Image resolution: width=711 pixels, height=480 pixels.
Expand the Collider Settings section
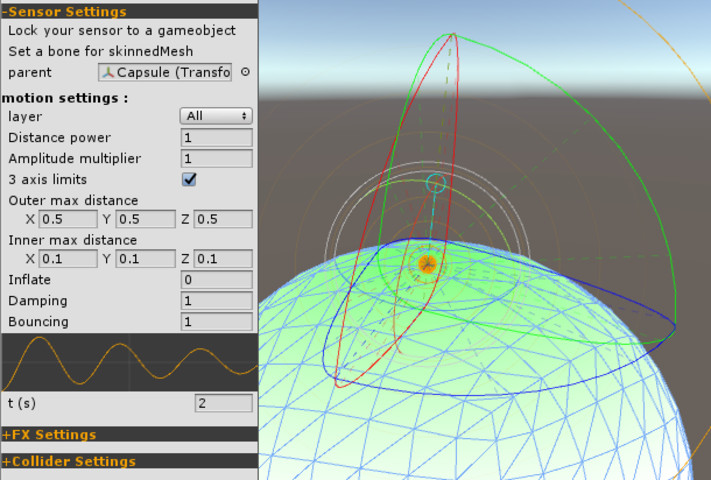130,461
